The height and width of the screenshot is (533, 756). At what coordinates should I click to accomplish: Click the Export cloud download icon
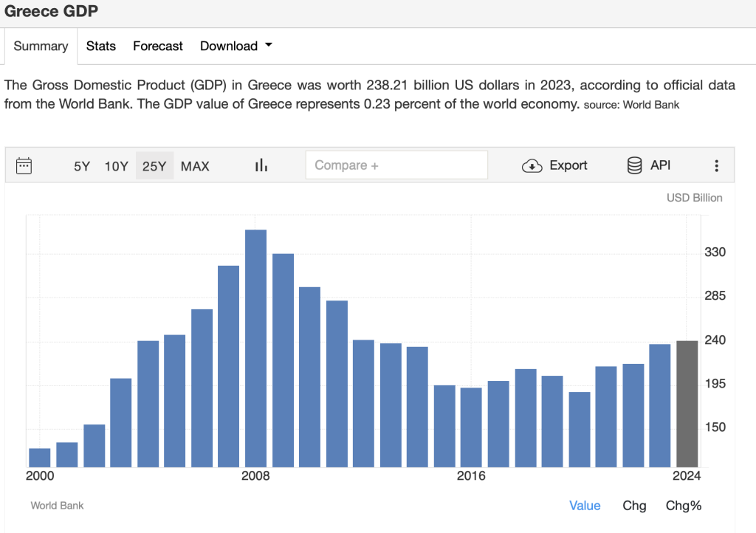pyautogui.click(x=532, y=166)
